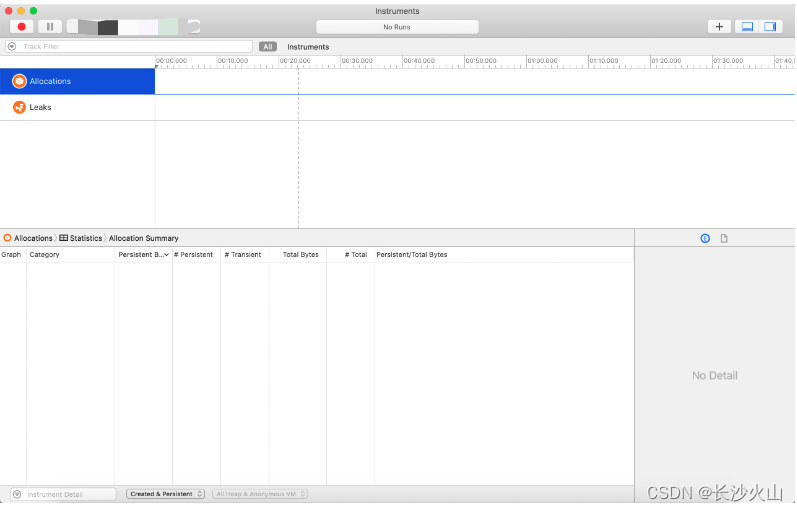Select the All filter pill
Viewport: 797px width, 511px height.
pyautogui.click(x=268, y=47)
